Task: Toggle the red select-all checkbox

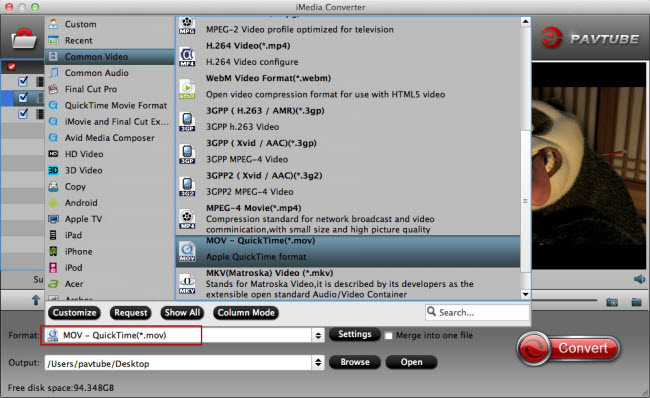Action: pyautogui.click(x=11, y=66)
